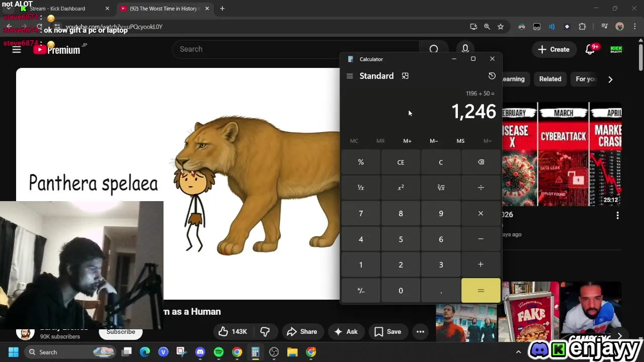Screen dimensions: 644x362
Task: Open YouTube account Kick avatar
Action: (x=616, y=49)
